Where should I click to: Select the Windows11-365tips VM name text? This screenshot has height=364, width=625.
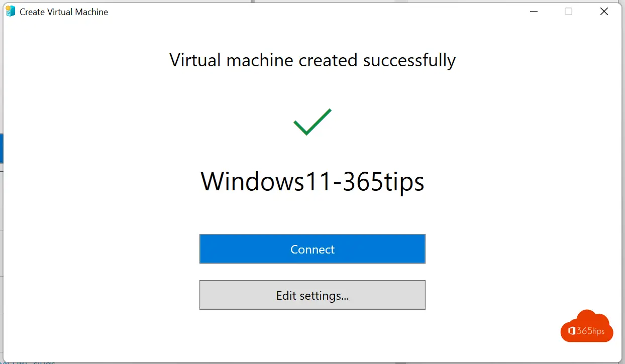[x=312, y=181]
